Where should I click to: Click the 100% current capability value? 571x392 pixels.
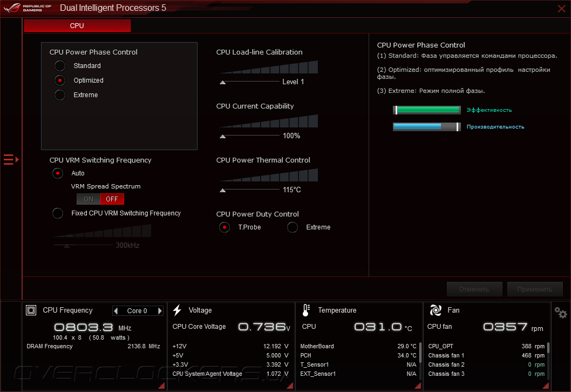click(291, 136)
